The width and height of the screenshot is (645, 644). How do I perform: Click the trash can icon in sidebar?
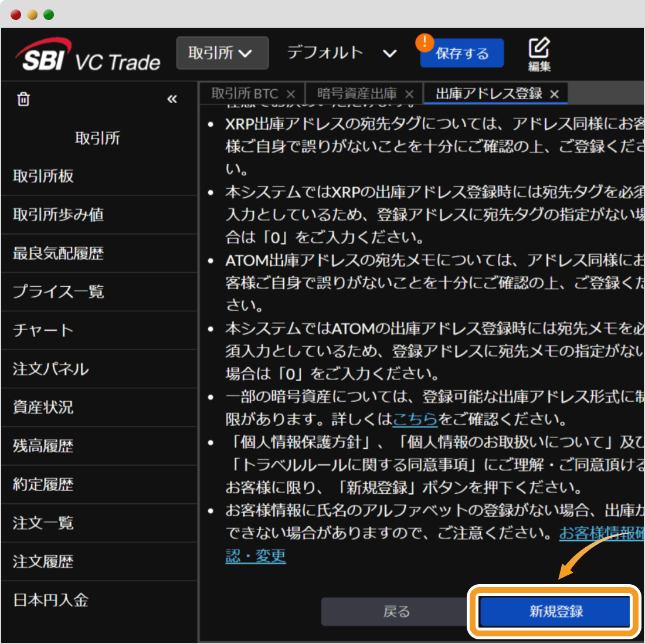pyautogui.click(x=23, y=99)
